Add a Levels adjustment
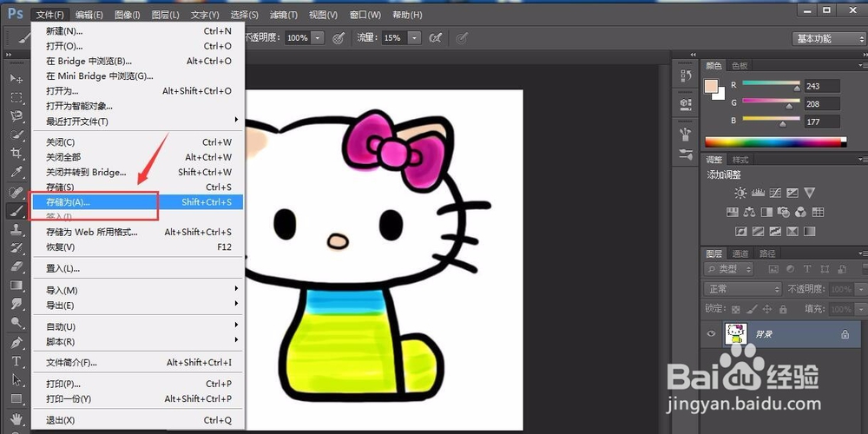The image size is (868, 434). (x=757, y=193)
